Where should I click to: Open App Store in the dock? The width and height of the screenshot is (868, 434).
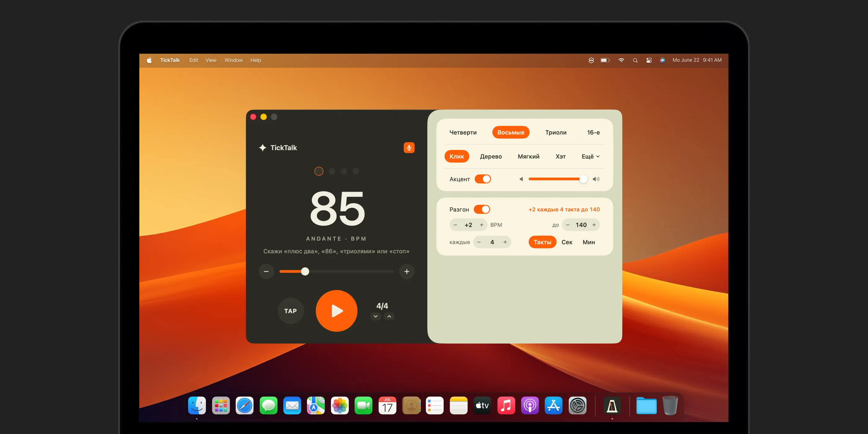click(x=554, y=405)
